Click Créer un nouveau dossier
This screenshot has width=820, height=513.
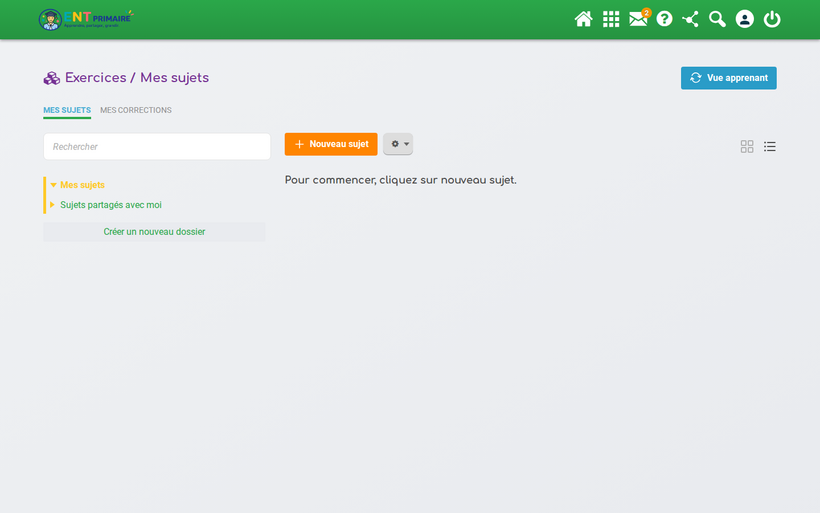tap(154, 232)
